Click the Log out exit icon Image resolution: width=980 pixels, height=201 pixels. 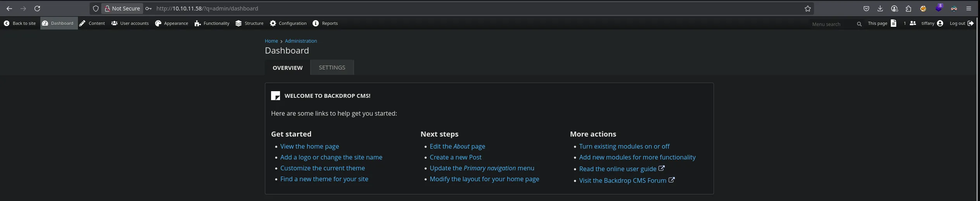pos(970,23)
